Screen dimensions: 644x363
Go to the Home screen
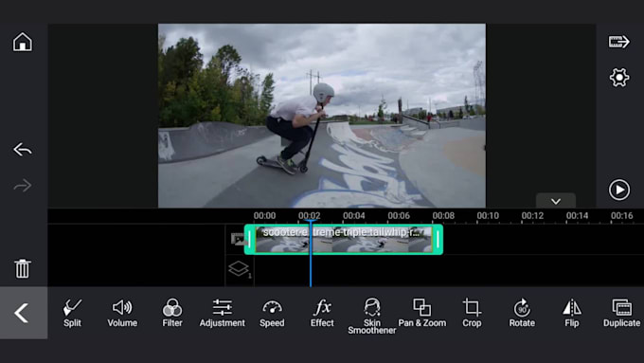tap(22, 42)
